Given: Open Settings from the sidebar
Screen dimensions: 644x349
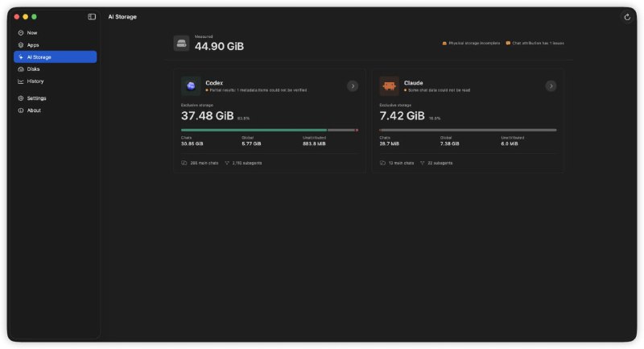Looking at the screenshot, I should coord(56,98).
